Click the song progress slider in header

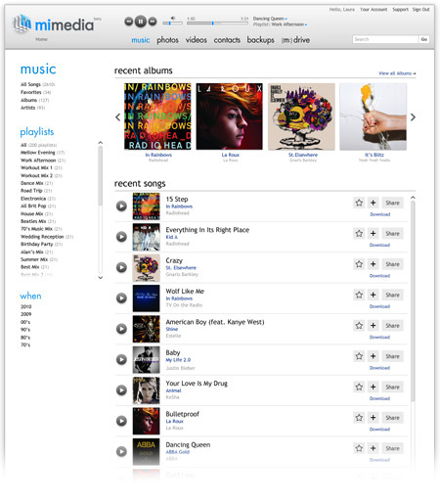coord(217,23)
